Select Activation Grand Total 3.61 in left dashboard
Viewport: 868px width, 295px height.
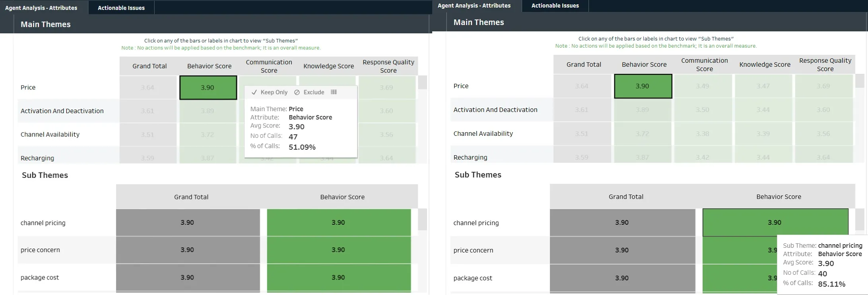pyautogui.click(x=148, y=111)
